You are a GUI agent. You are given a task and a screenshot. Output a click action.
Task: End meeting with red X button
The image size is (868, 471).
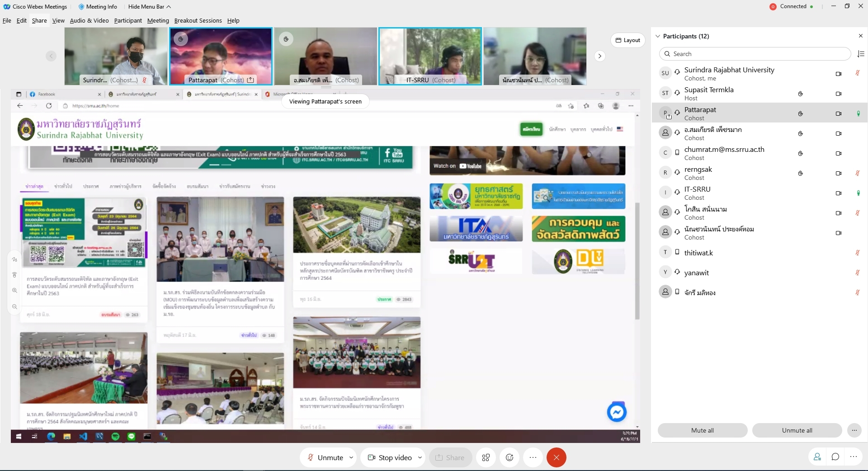556,457
